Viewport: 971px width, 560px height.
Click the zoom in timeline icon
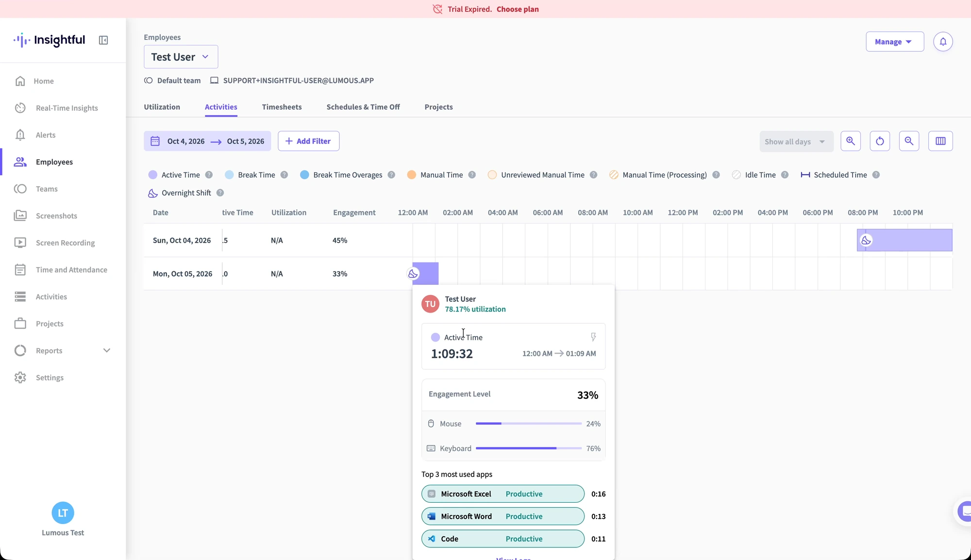coord(851,141)
